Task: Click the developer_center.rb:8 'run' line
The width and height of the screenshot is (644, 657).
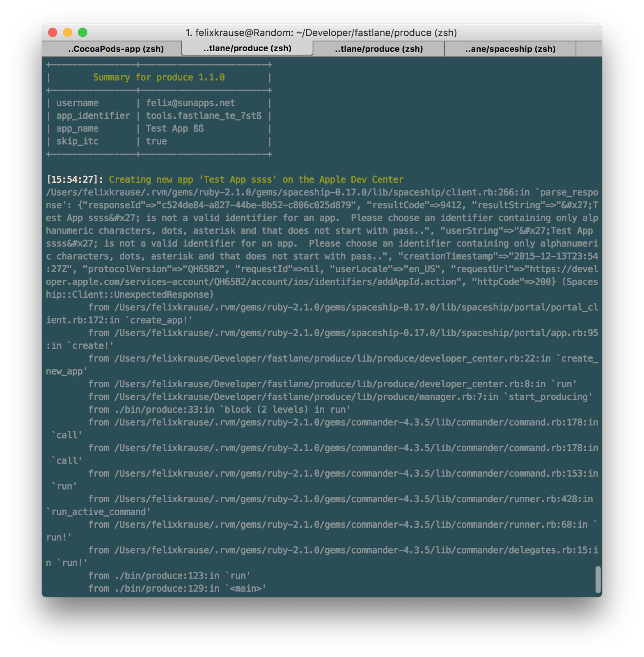Action: tap(332, 384)
